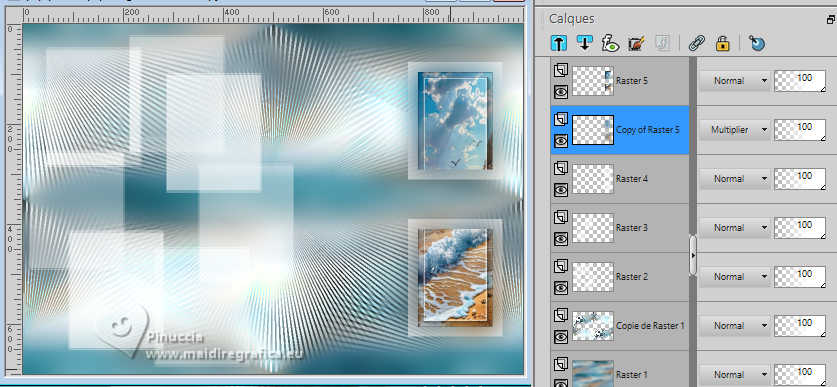Toggle visibility of Copy of Raster 5
Viewport: 837px width, 387px height.
point(560,141)
